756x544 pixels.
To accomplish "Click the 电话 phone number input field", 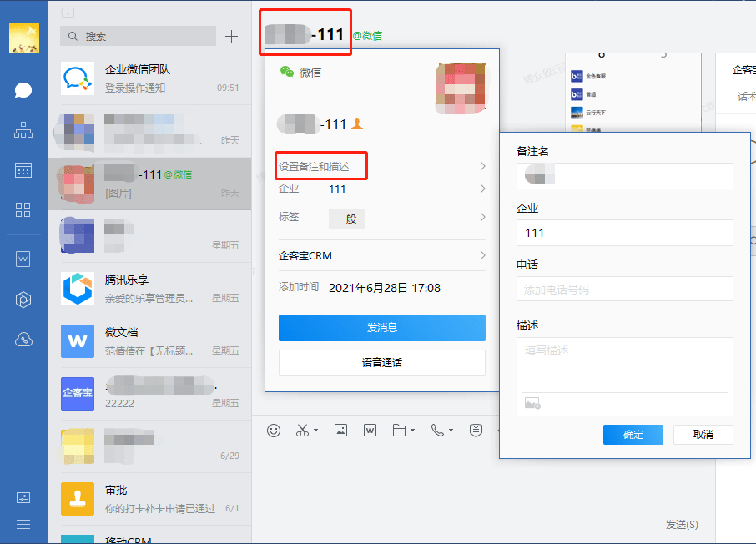I will point(624,289).
